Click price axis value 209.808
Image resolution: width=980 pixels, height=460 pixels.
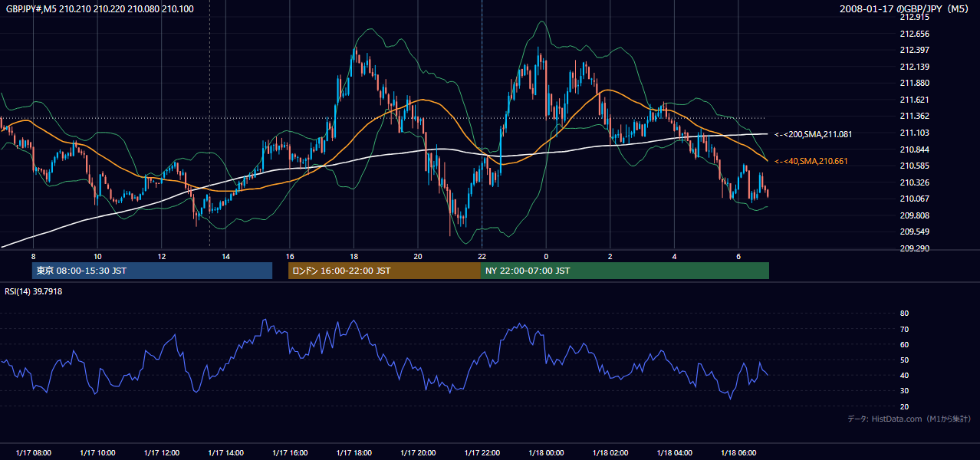tap(915, 215)
